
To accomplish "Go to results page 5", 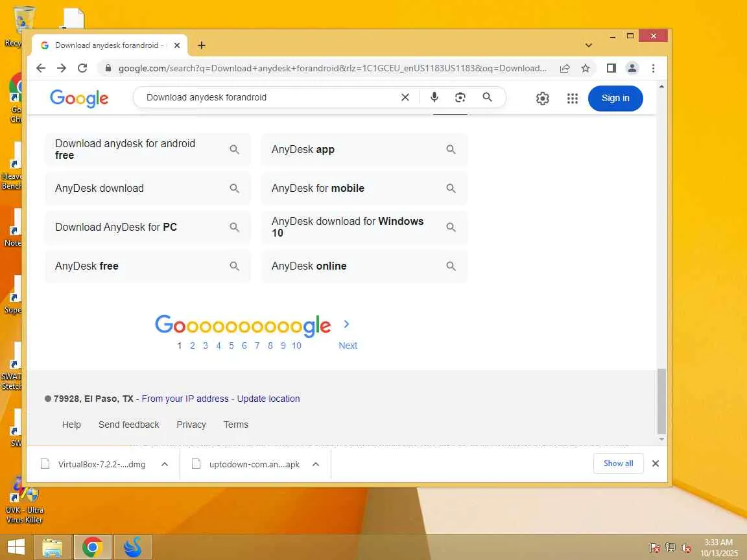I will [x=231, y=345].
